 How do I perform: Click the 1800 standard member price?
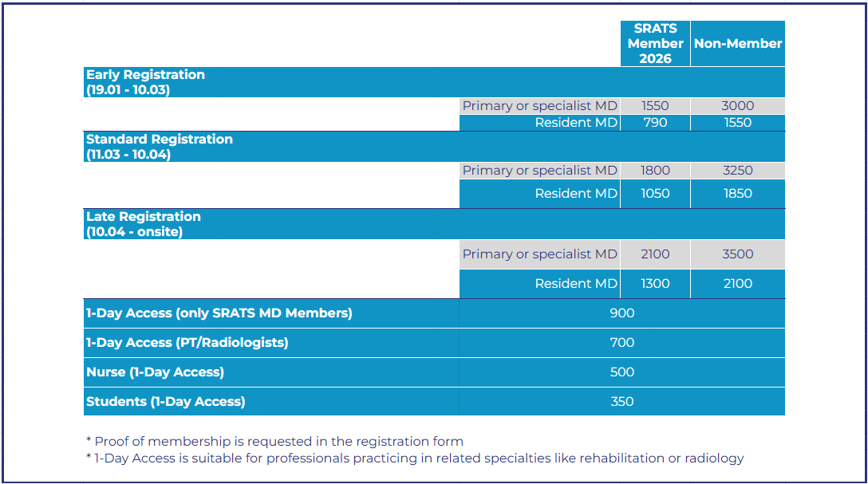point(655,171)
